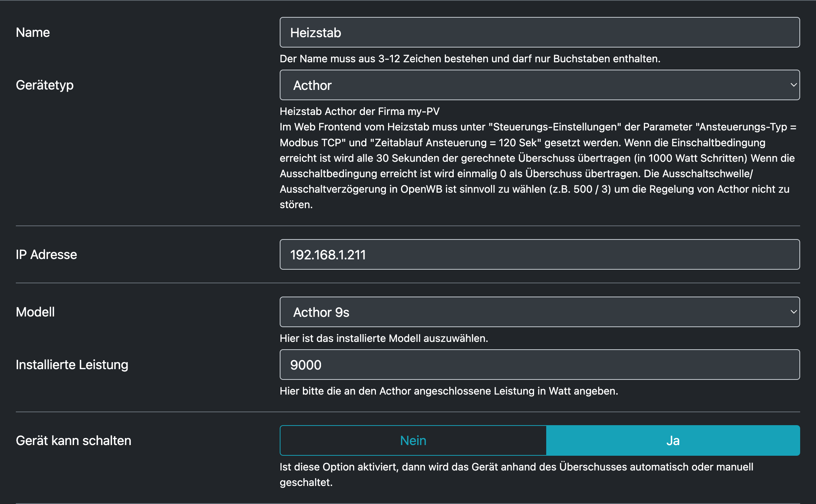The image size is (816, 504).
Task: Click the Gerätetyp label text
Action: coord(45,85)
